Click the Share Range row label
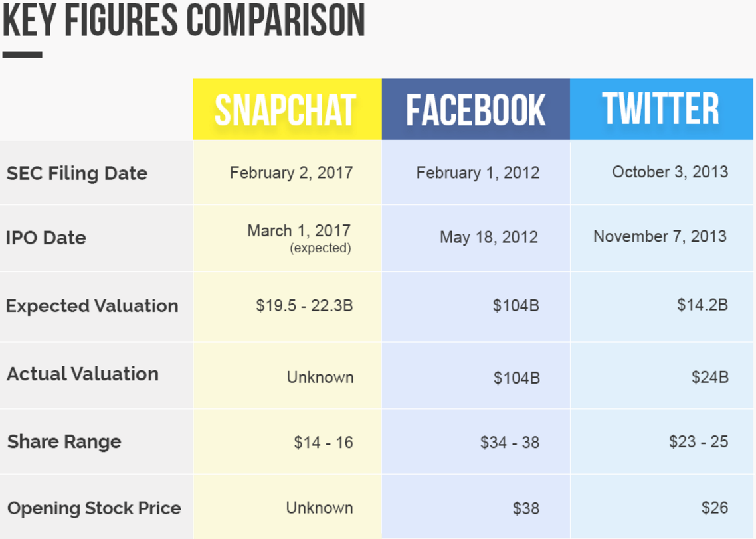The height and width of the screenshot is (539, 756). pyautogui.click(x=64, y=441)
